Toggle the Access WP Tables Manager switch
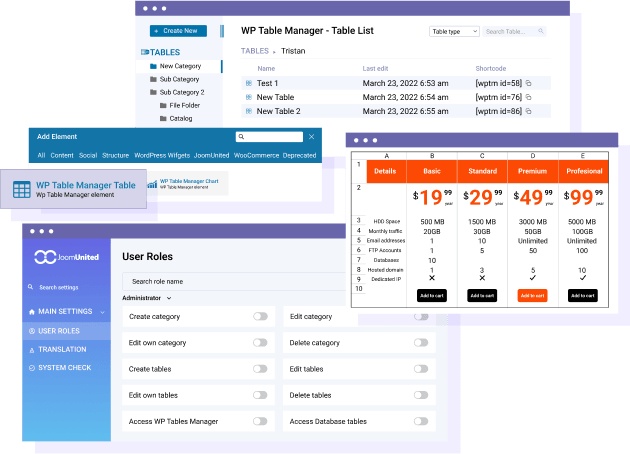Viewport: 630px width, 454px height. tap(260, 421)
